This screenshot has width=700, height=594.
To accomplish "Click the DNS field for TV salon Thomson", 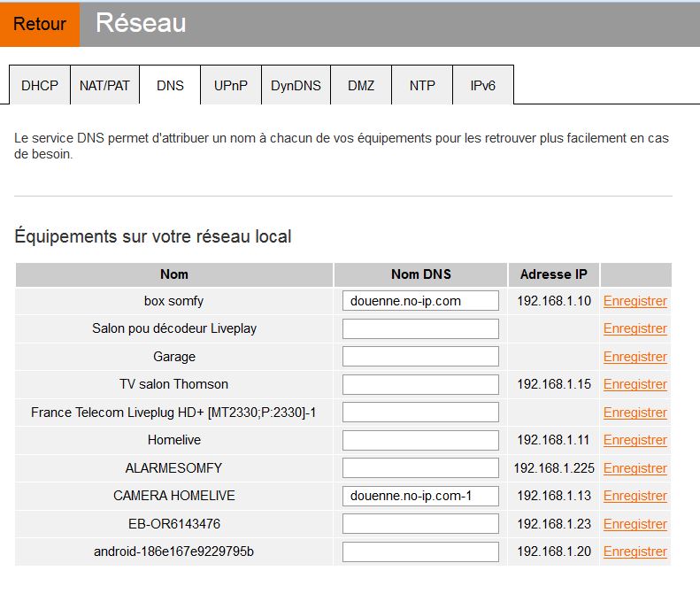I will (420, 384).
